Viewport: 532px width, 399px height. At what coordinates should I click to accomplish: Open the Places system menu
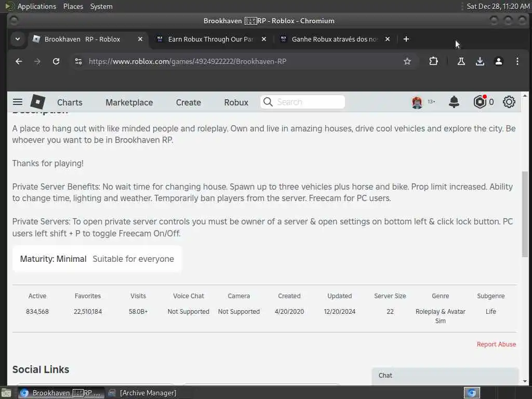pos(73,6)
